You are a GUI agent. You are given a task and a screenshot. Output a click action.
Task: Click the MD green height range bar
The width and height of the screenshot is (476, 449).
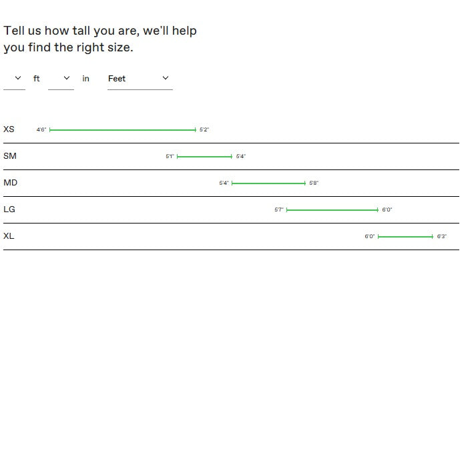point(268,183)
